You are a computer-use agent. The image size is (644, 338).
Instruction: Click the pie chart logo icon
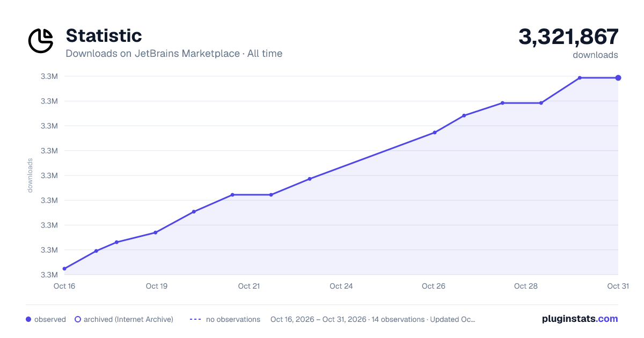pyautogui.click(x=41, y=41)
